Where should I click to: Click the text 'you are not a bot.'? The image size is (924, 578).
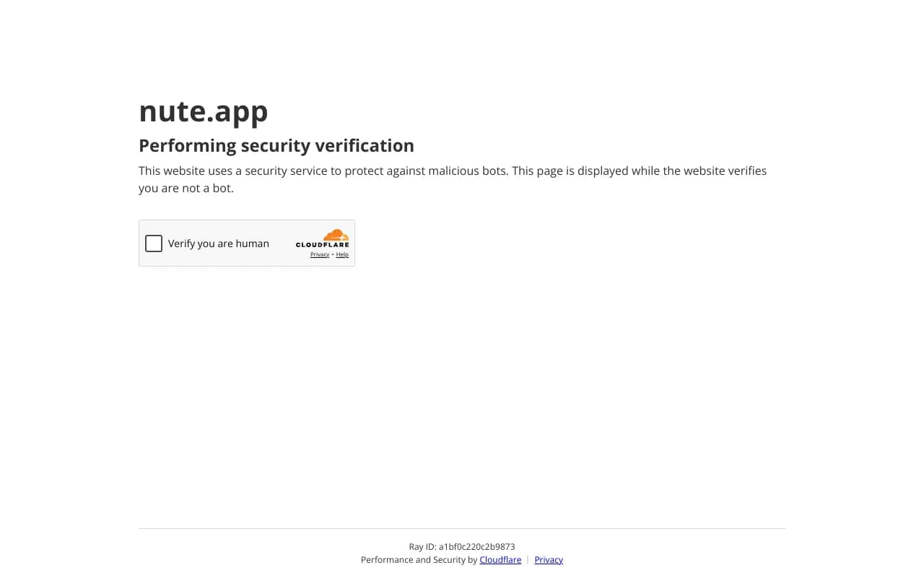[x=186, y=188]
